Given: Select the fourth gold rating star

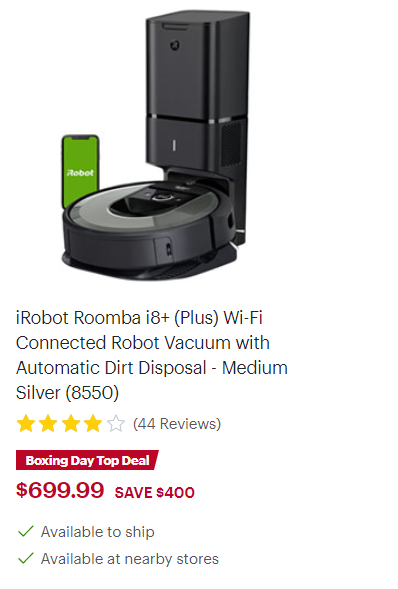Looking at the screenshot, I should point(93,424).
